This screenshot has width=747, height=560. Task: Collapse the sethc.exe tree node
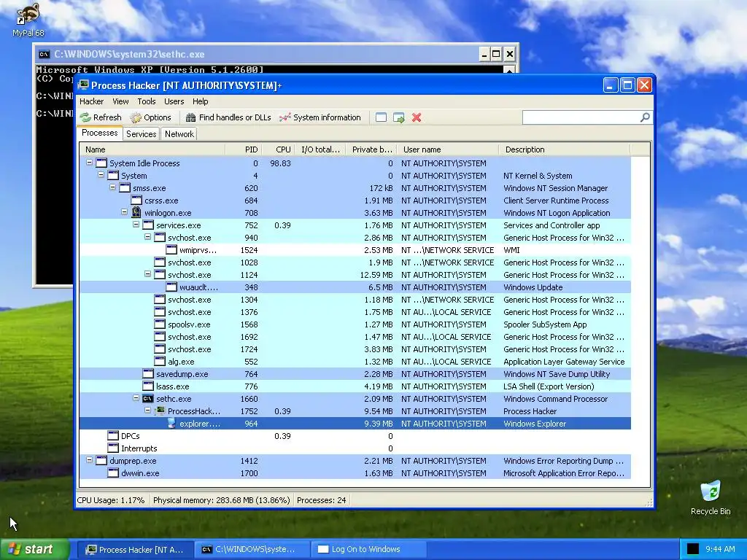click(136, 398)
